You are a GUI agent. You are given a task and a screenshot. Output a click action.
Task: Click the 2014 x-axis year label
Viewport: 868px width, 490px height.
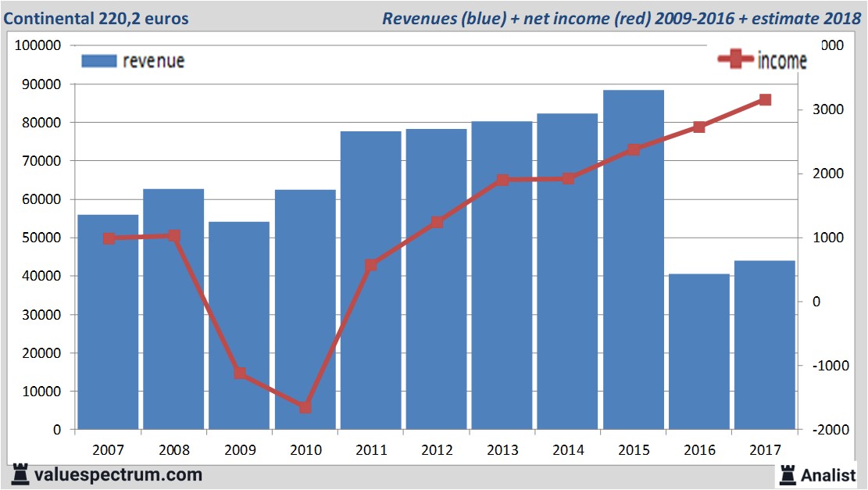(568, 449)
